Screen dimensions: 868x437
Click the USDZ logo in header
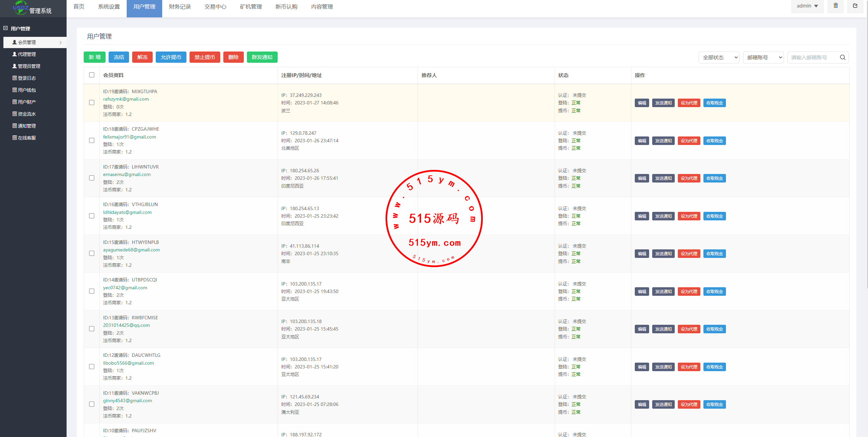pos(20,8)
